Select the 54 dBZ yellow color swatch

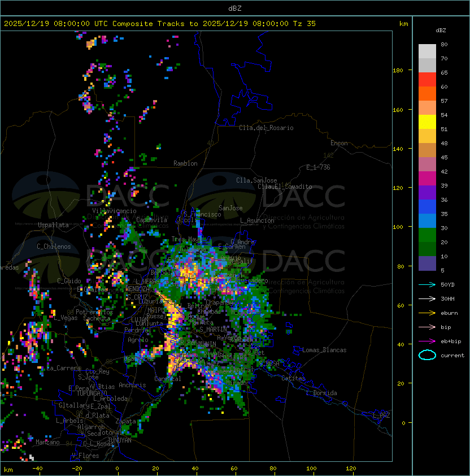pos(427,122)
